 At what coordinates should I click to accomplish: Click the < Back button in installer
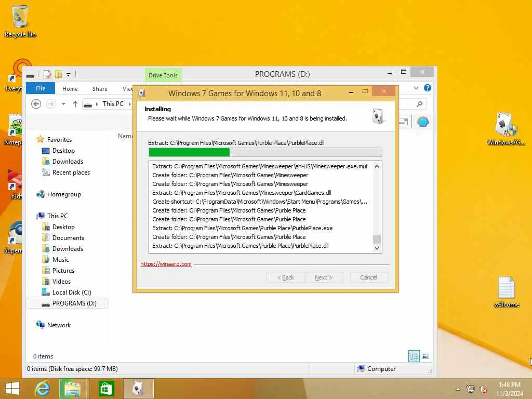coord(285,277)
